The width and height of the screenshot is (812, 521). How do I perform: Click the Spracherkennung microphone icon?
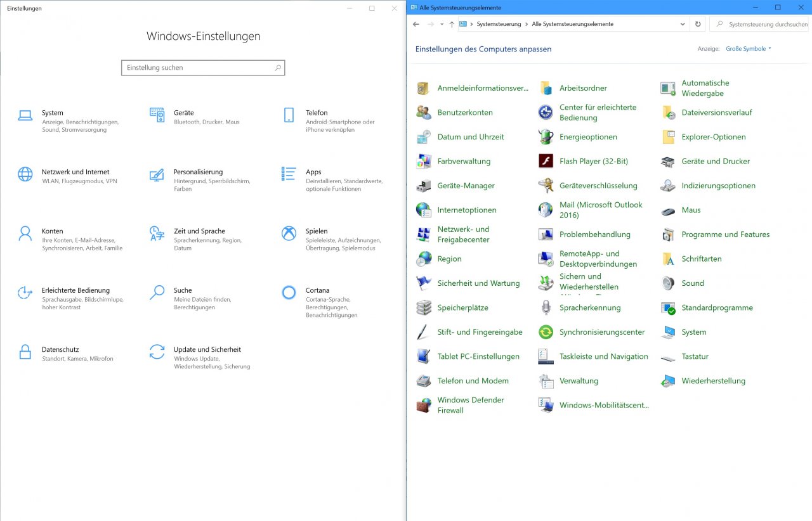click(546, 307)
